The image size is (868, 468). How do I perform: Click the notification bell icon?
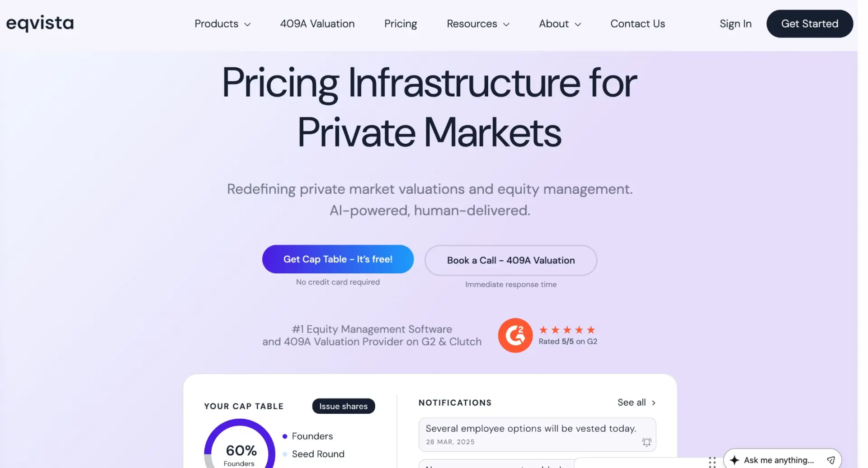click(646, 442)
